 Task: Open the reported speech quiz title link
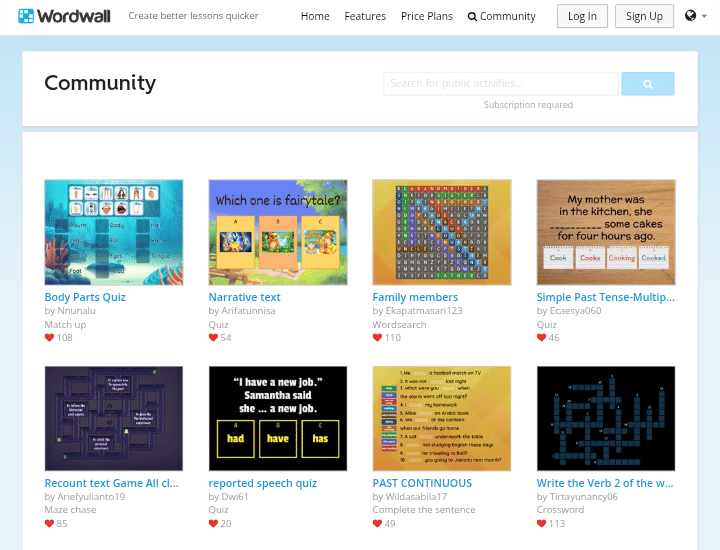(263, 483)
